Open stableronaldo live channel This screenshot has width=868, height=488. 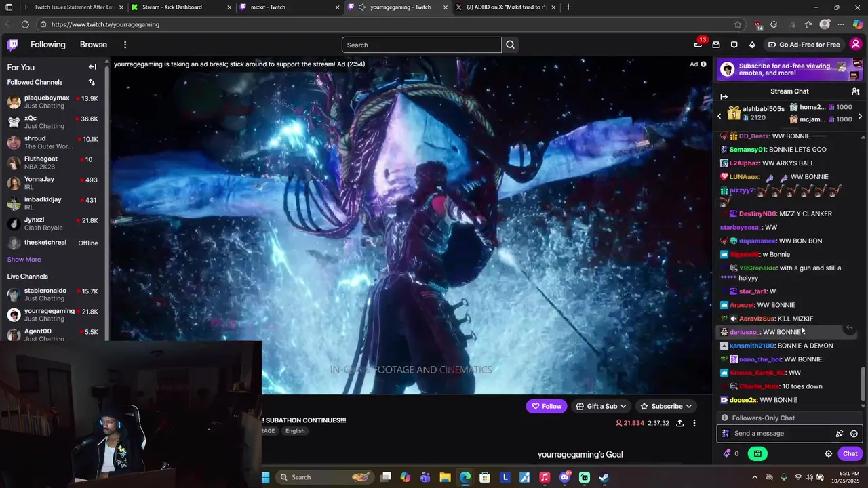(x=54, y=294)
